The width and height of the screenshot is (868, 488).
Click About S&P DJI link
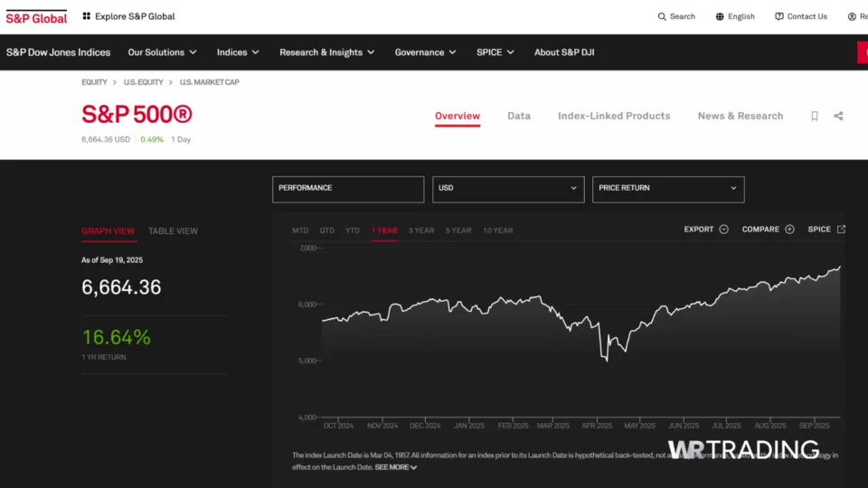click(564, 52)
